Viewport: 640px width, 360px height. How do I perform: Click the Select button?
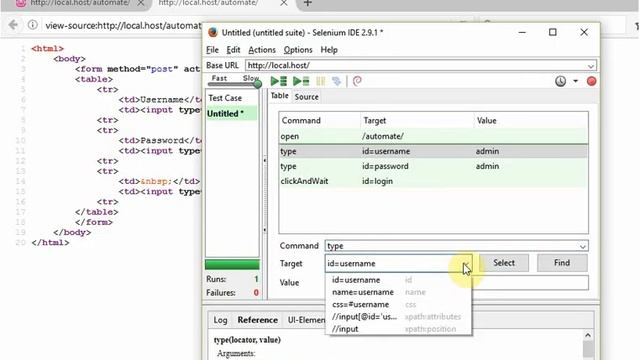504,263
